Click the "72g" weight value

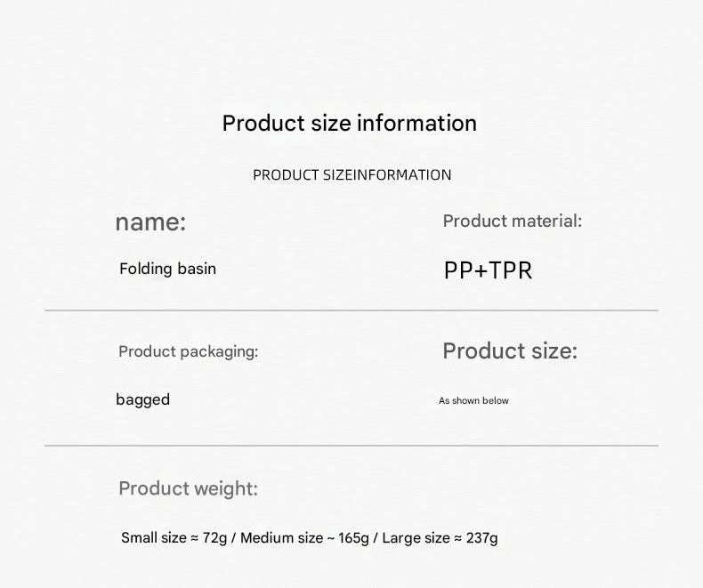[x=214, y=538]
